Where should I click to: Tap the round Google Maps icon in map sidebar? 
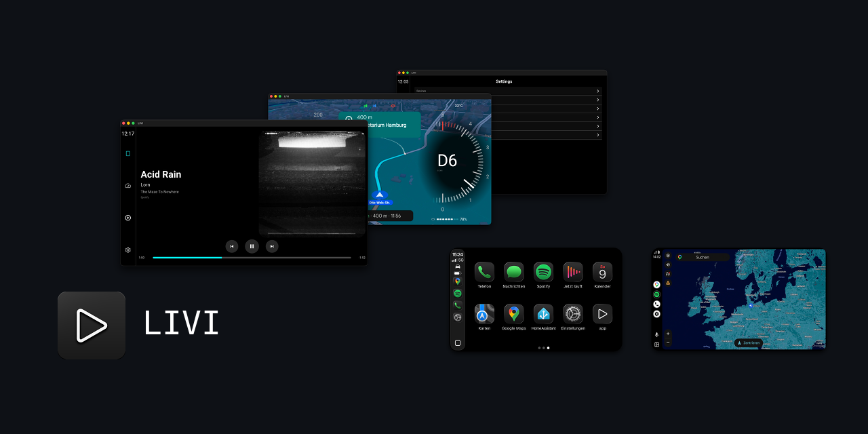[x=656, y=285]
